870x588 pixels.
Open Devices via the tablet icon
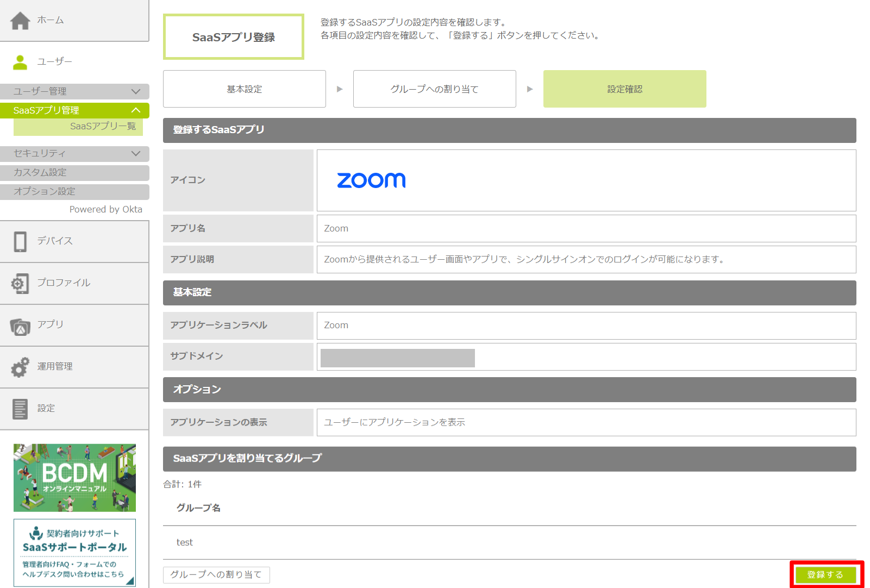coord(20,241)
